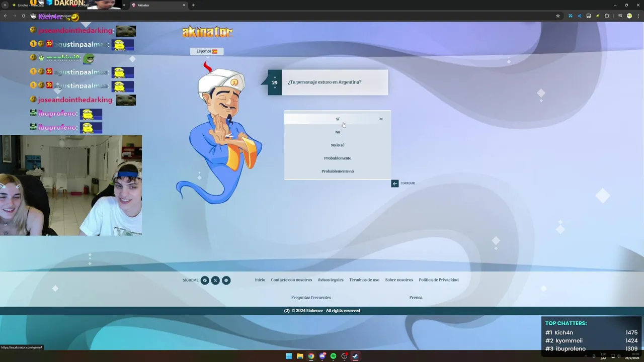Image resolution: width=644 pixels, height=362 pixels.
Task: Click the Corregir back arrow icon
Action: pyautogui.click(x=395, y=184)
